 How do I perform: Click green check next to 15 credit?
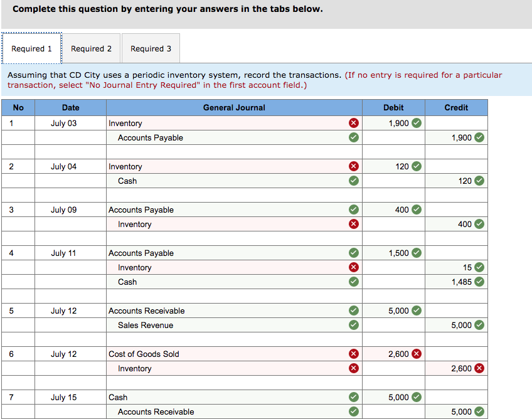point(479,267)
